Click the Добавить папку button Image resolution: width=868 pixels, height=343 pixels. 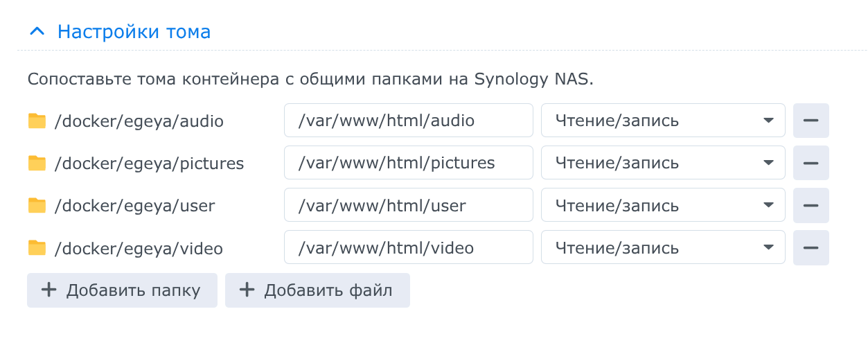122,290
